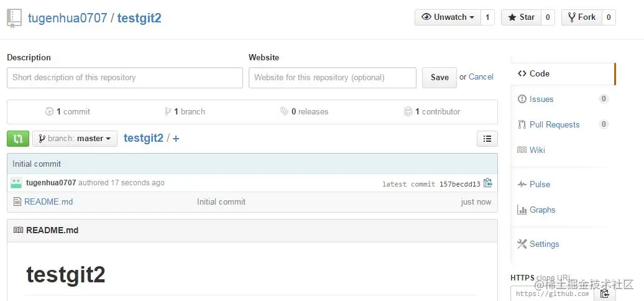Copy the HTTPS clone URL with clipboard icon
644x301 pixels.
[604, 294]
